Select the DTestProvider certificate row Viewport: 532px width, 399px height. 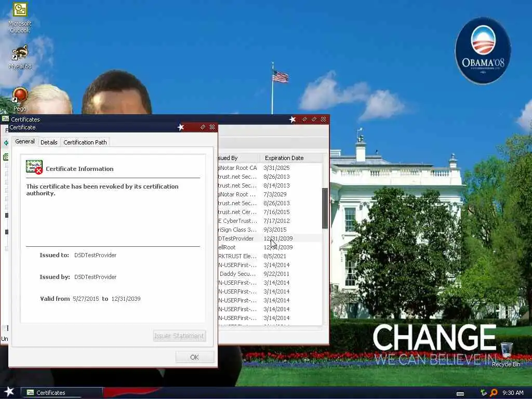270,238
